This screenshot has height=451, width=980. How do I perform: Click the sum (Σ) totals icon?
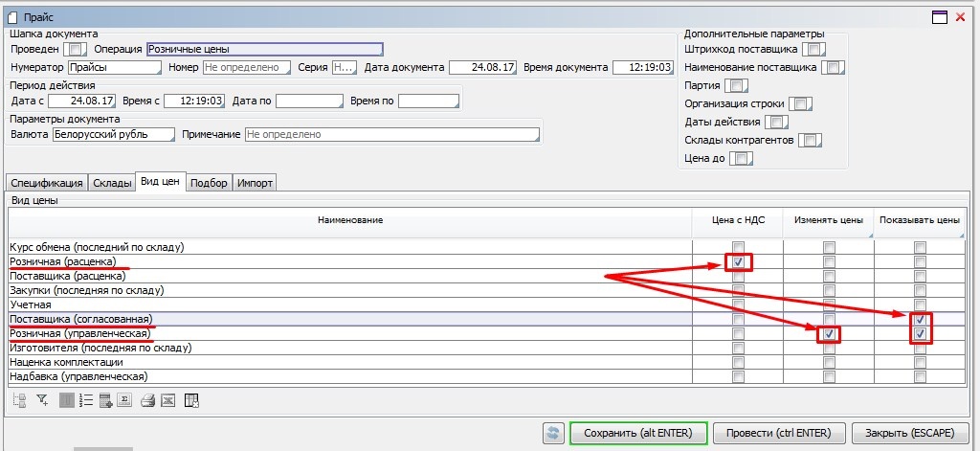124,401
